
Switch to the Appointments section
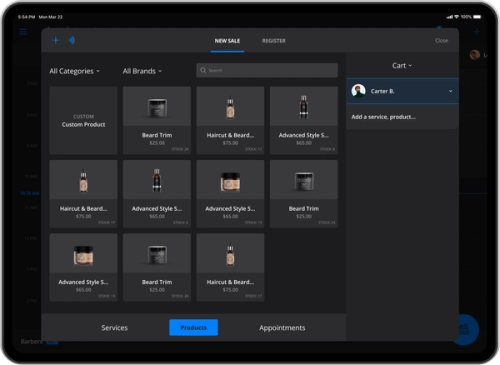282,328
